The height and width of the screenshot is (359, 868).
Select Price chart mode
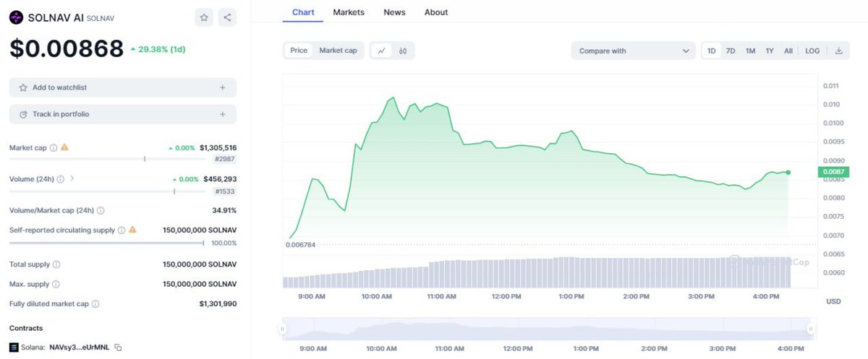[299, 51]
